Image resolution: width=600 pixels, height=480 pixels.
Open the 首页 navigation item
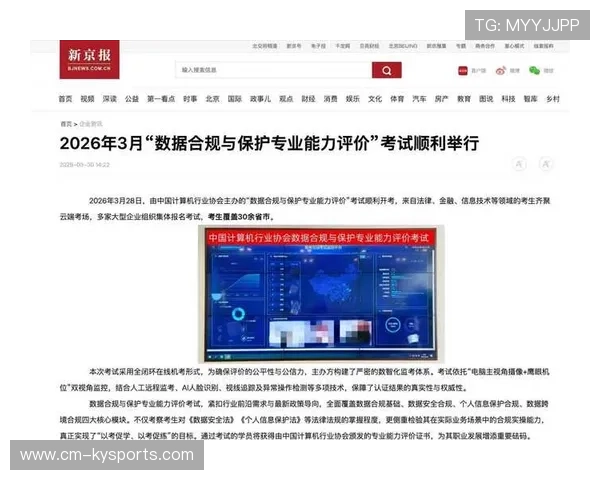[x=65, y=99]
